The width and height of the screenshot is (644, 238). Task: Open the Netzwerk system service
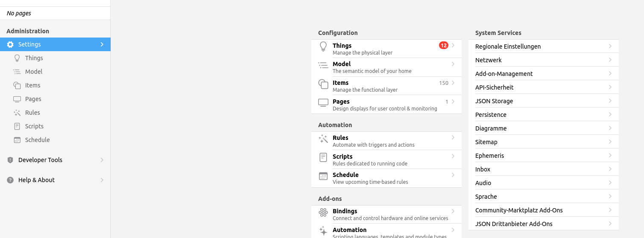click(489, 60)
